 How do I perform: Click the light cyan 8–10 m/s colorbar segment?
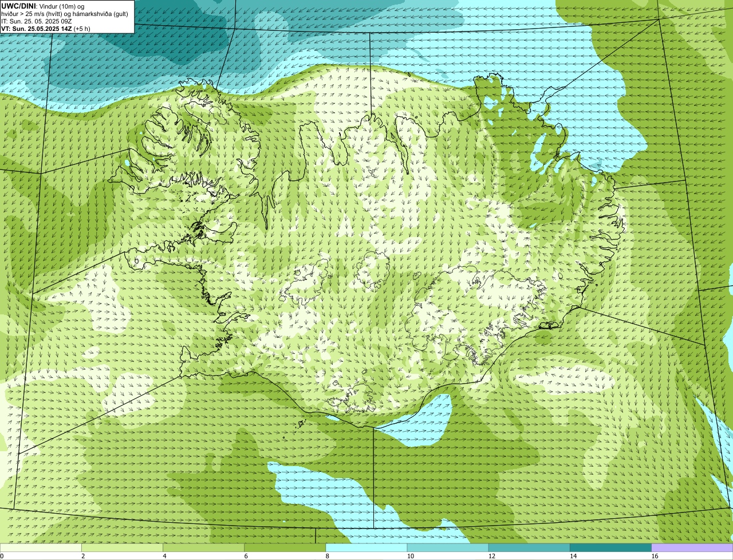click(366, 547)
